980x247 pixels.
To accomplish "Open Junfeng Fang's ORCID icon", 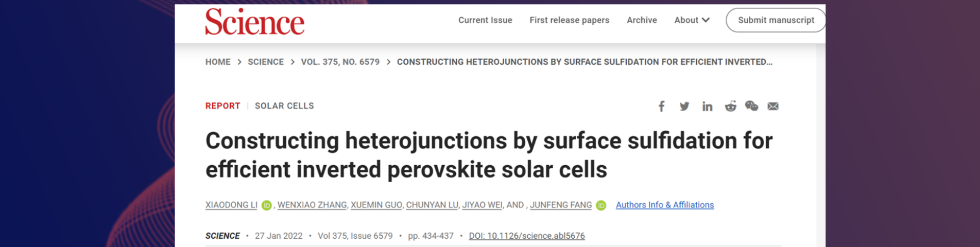I will tap(601, 205).
